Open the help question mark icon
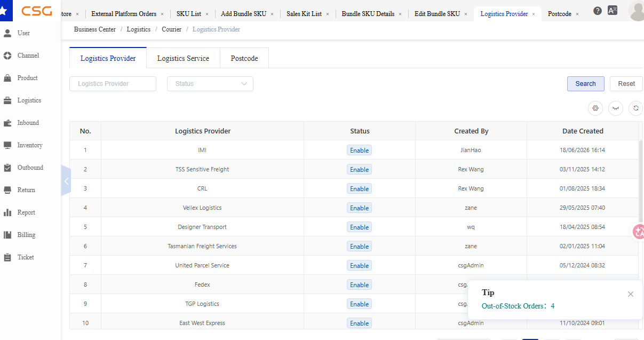 pyautogui.click(x=598, y=11)
